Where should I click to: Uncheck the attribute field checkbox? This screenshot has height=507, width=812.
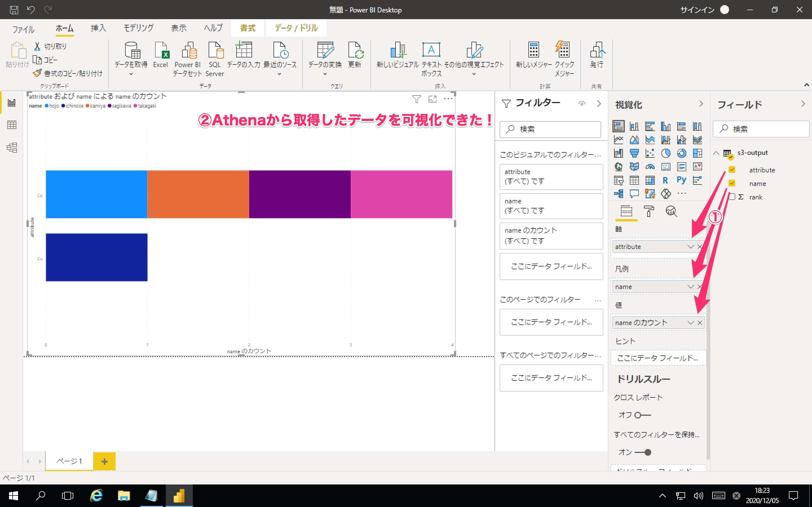732,170
